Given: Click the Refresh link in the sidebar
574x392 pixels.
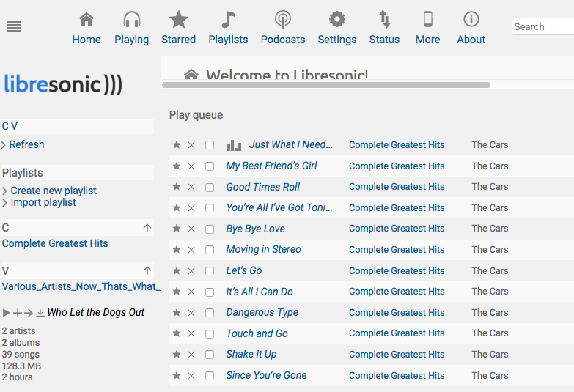Looking at the screenshot, I should pyautogui.click(x=26, y=144).
